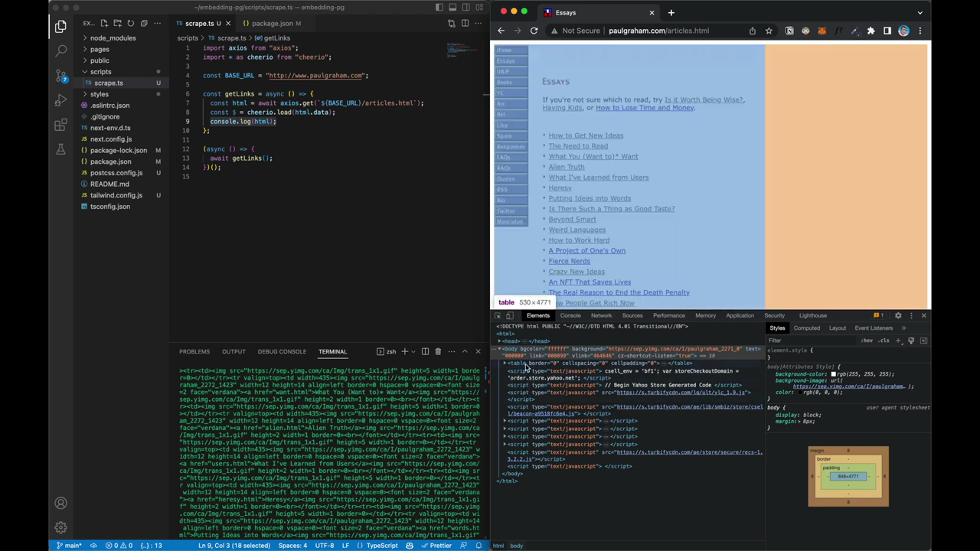The width and height of the screenshot is (980, 551).
Task: Open Run and Debug view in activity bar
Action: pyautogui.click(x=60, y=100)
